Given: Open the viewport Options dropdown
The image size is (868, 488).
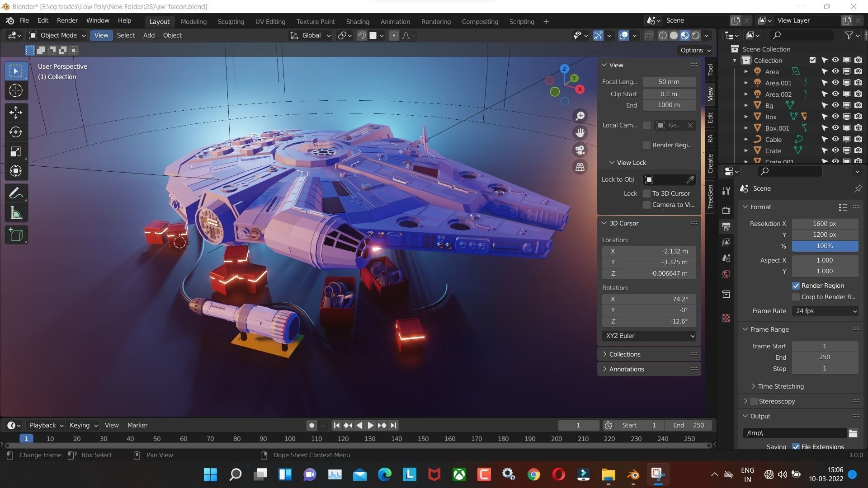Looking at the screenshot, I should point(695,50).
